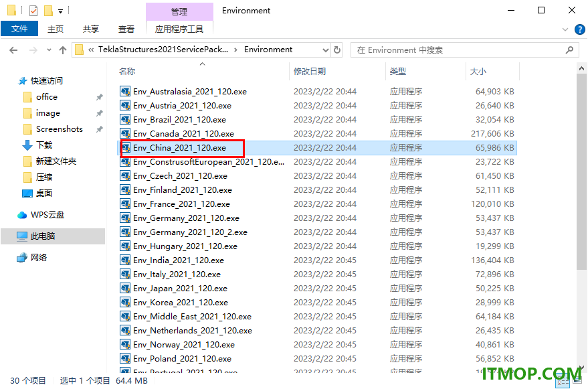Open 网络 in navigation pane
This screenshot has height=389, width=588.
39,258
